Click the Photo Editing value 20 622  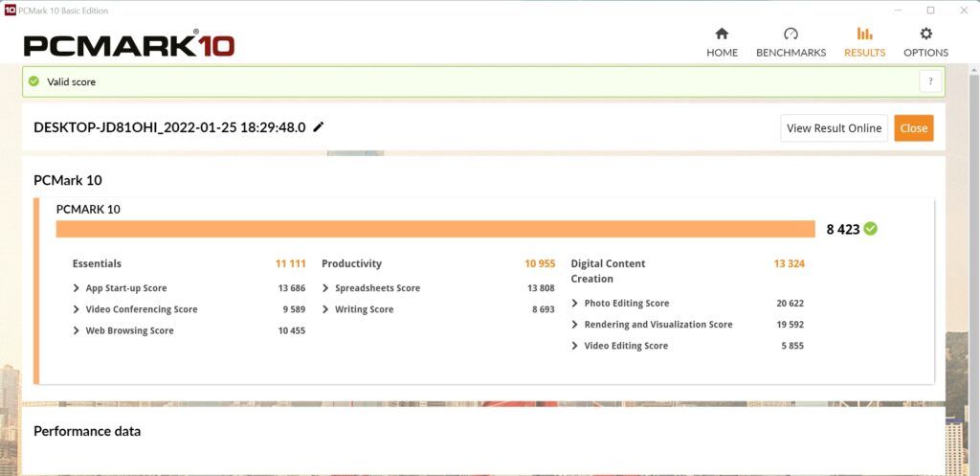(x=790, y=304)
